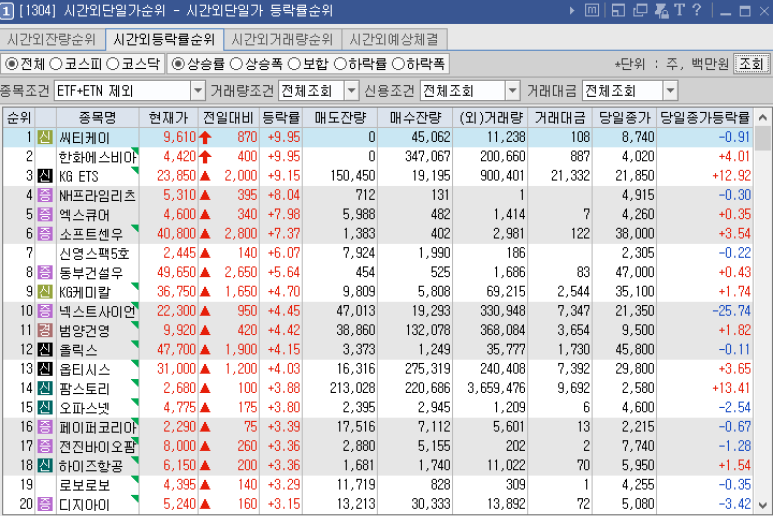
Task: Select the 한화에스비아 stock name
Action: coord(97,157)
